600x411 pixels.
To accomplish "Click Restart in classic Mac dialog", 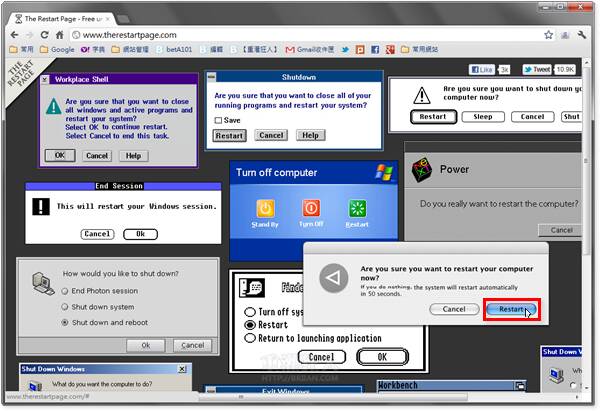I will pos(433,117).
